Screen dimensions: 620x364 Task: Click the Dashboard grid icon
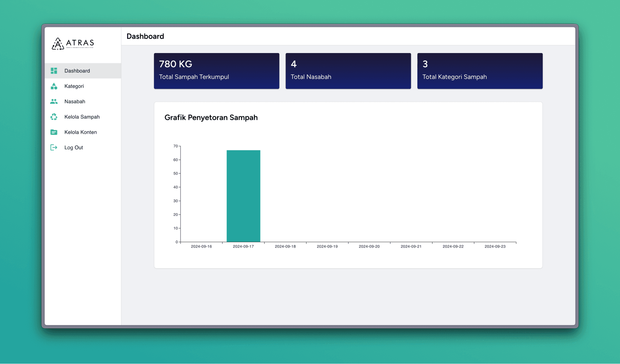click(54, 71)
